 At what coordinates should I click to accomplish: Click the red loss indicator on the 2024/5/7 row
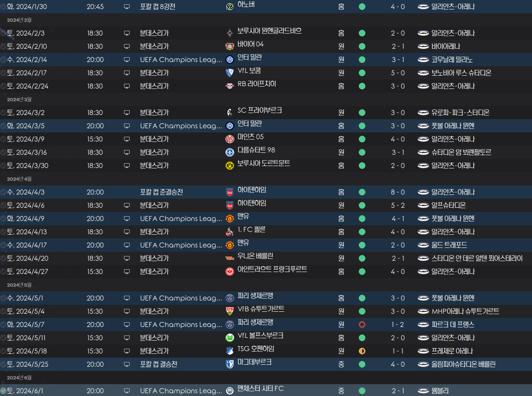[x=362, y=325]
